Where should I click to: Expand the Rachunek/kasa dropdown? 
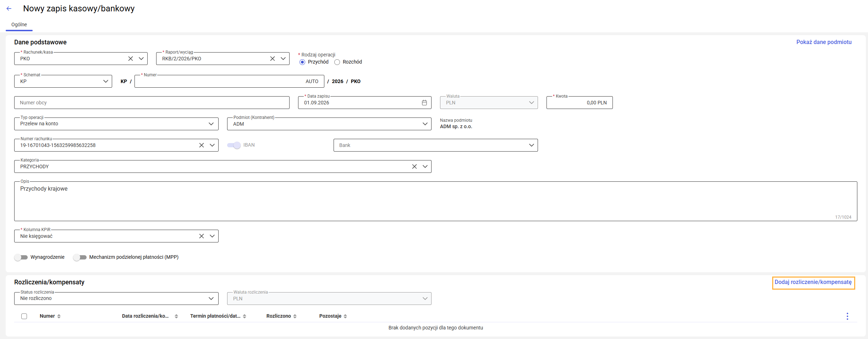141,59
